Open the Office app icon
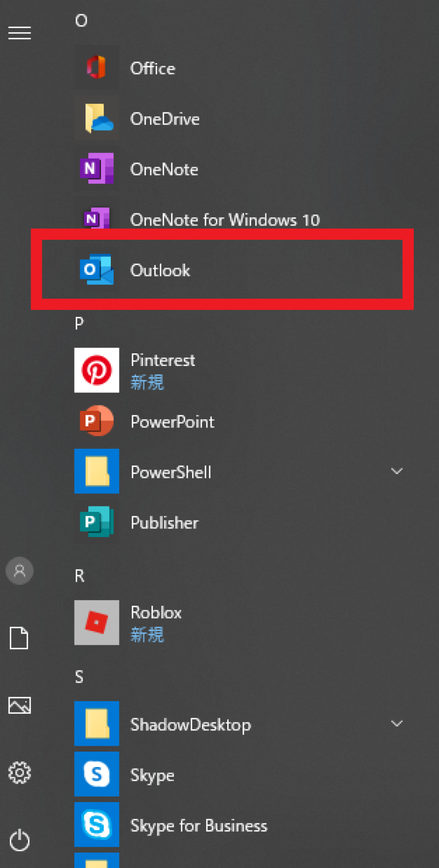Viewport: 439px width, 868px height. (97, 68)
